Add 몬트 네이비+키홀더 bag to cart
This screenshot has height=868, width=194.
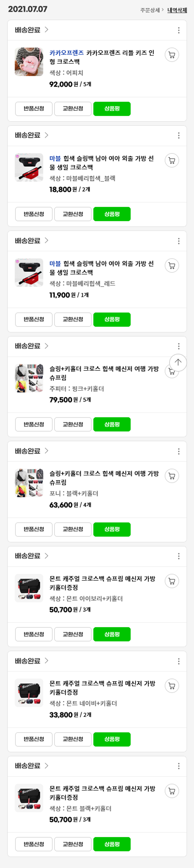[x=172, y=686]
